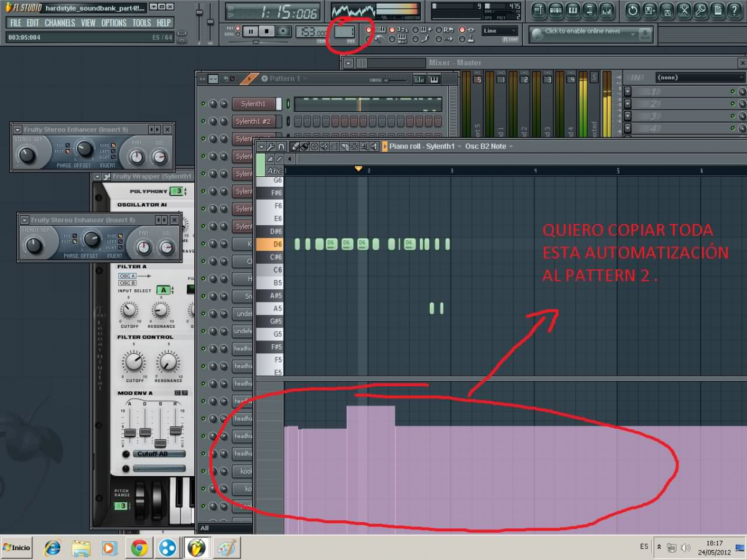Click the microphone icon in top toolbar
This screenshot has width=747, height=560.
(x=700, y=11)
